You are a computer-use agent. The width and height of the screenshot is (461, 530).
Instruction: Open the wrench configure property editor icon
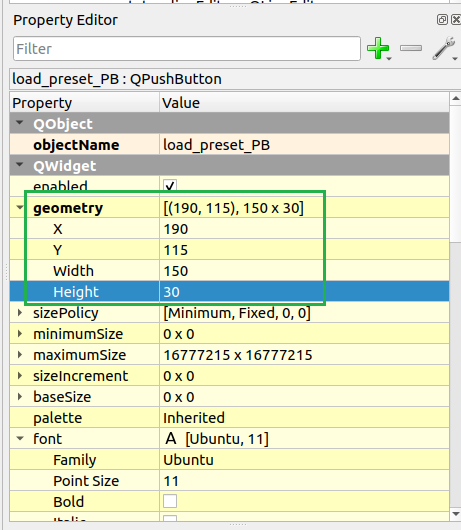[x=443, y=48]
